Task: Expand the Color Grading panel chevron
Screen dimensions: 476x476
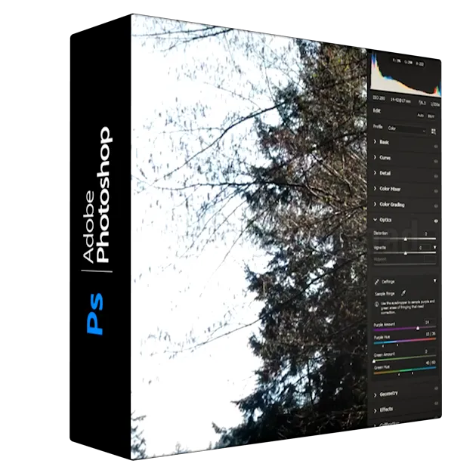Action: point(375,204)
